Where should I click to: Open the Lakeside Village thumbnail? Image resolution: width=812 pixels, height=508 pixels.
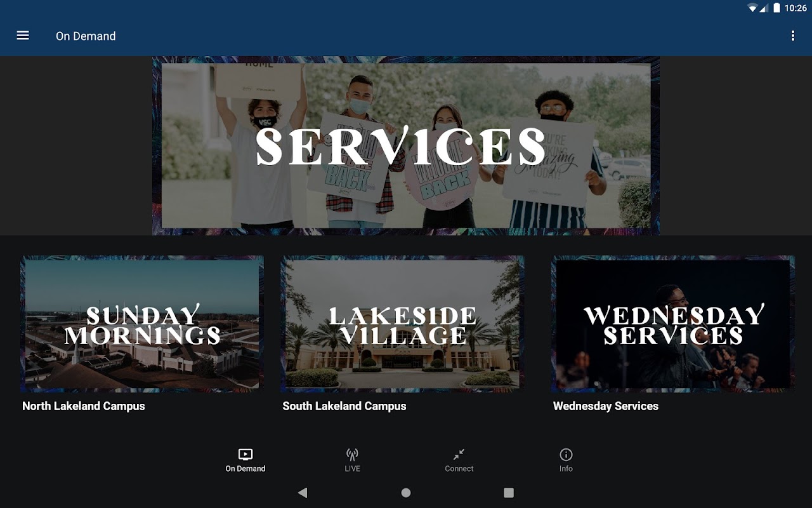point(402,324)
